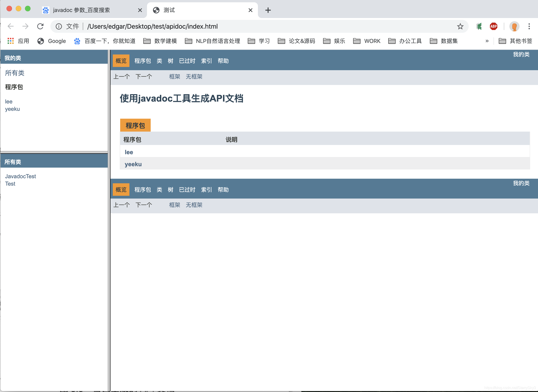This screenshot has height=392, width=538.
Task: Open the WORK bookmark folder
Action: tap(367, 41)
